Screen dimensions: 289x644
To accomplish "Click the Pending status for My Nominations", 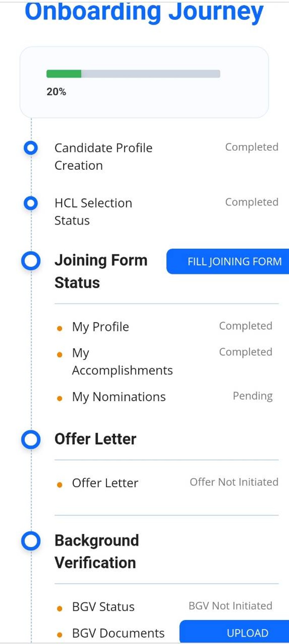I will click(x=253, y=396).
